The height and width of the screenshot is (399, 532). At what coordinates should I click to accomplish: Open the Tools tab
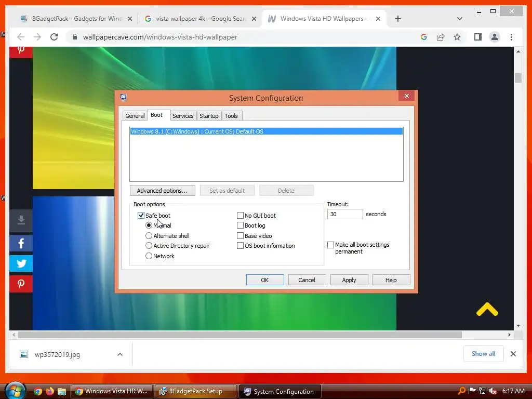click(x=231, y=116)
